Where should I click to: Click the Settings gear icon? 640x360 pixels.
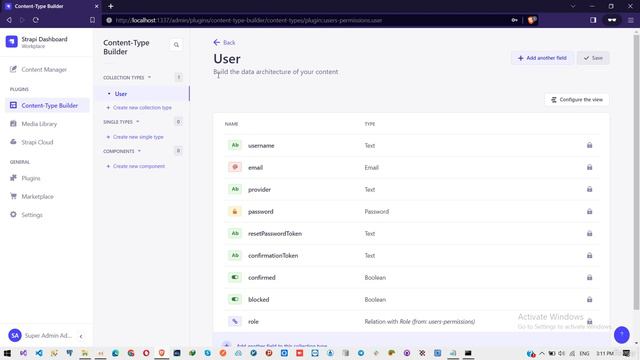pyautogui.click(x=13, y=214)
